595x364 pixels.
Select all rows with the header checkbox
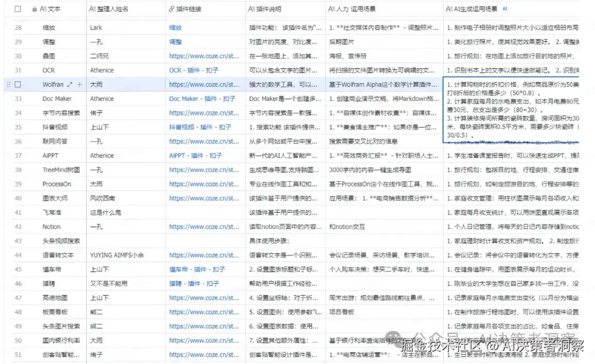[x=17, y=8]
